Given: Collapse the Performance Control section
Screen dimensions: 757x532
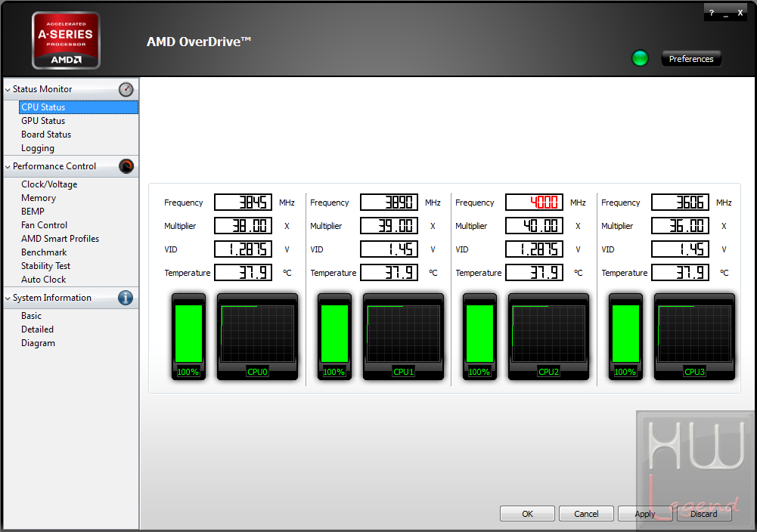Looking at the screenshot, I should pyautogui.click(x=8, y=167).
